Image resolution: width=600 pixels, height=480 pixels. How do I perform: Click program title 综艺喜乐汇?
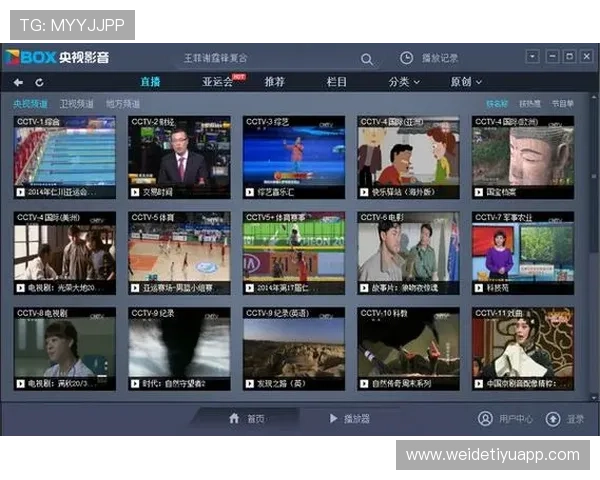276,192
